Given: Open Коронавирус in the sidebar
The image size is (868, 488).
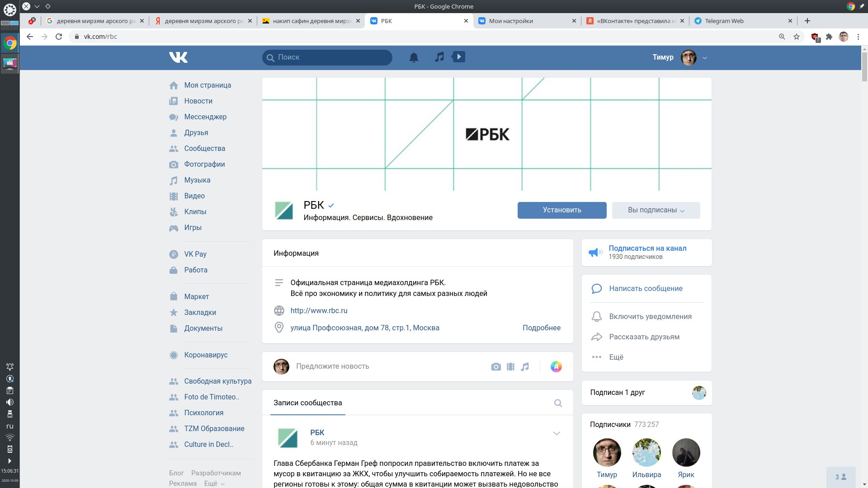Looking at the screenshot, I should click(206, 355).
